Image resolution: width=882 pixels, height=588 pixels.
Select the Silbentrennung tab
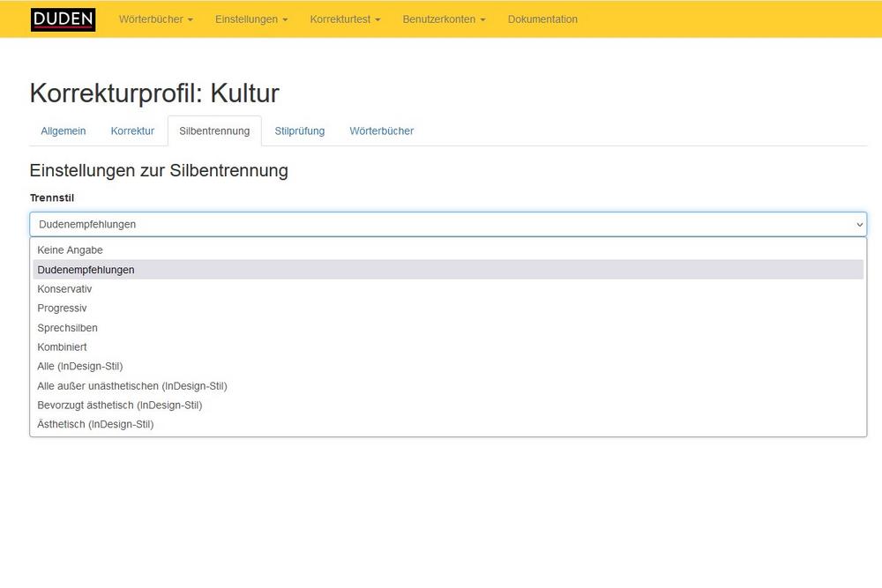(214, 131)
